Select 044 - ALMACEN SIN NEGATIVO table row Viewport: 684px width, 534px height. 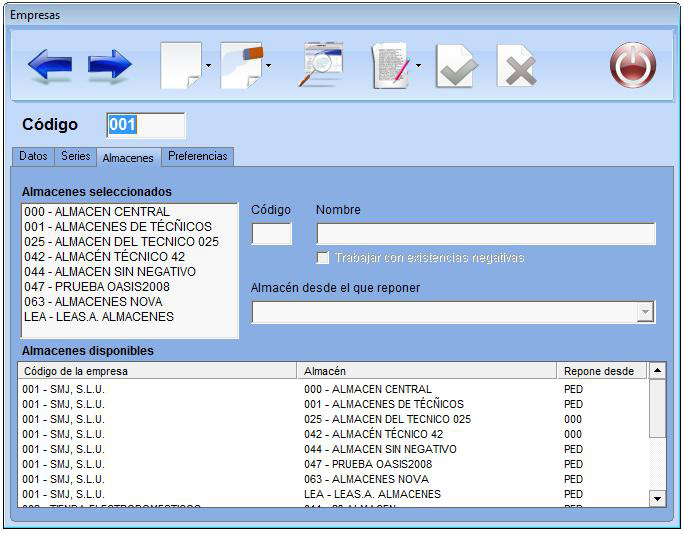pos(333,449)
